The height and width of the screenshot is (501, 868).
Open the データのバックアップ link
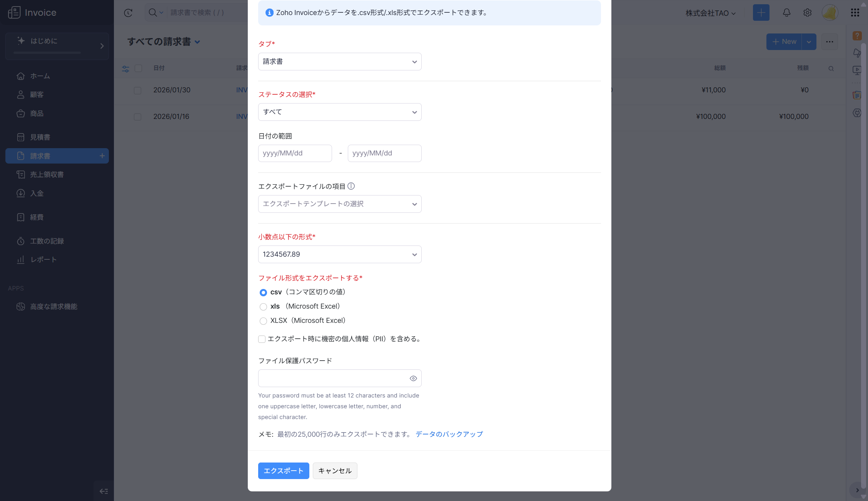449,434
